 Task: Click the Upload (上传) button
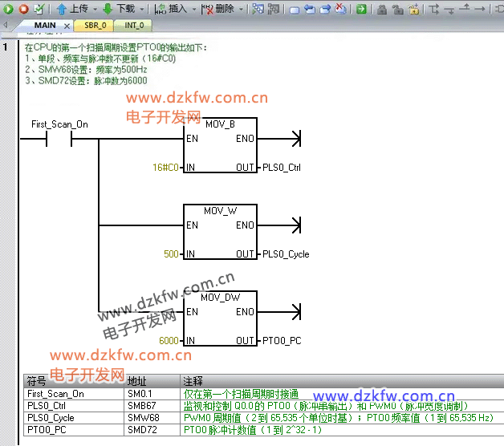(72, 9)
